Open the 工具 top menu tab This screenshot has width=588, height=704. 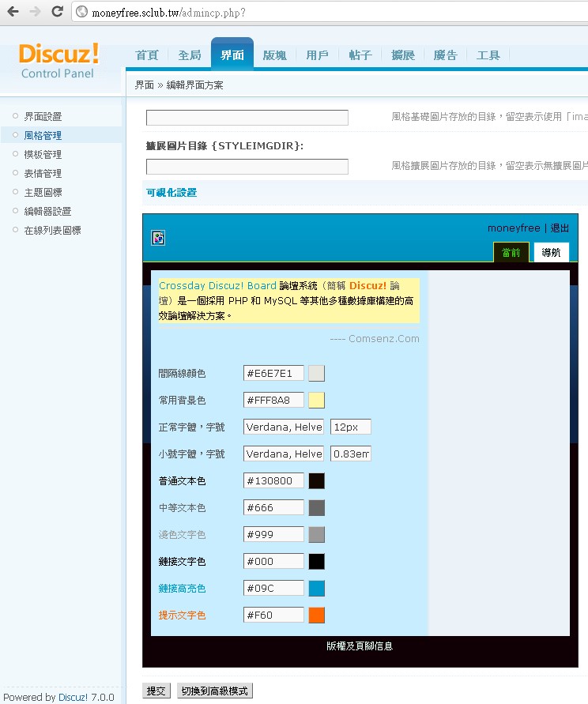pyautogui.click(x=488, y=55)
